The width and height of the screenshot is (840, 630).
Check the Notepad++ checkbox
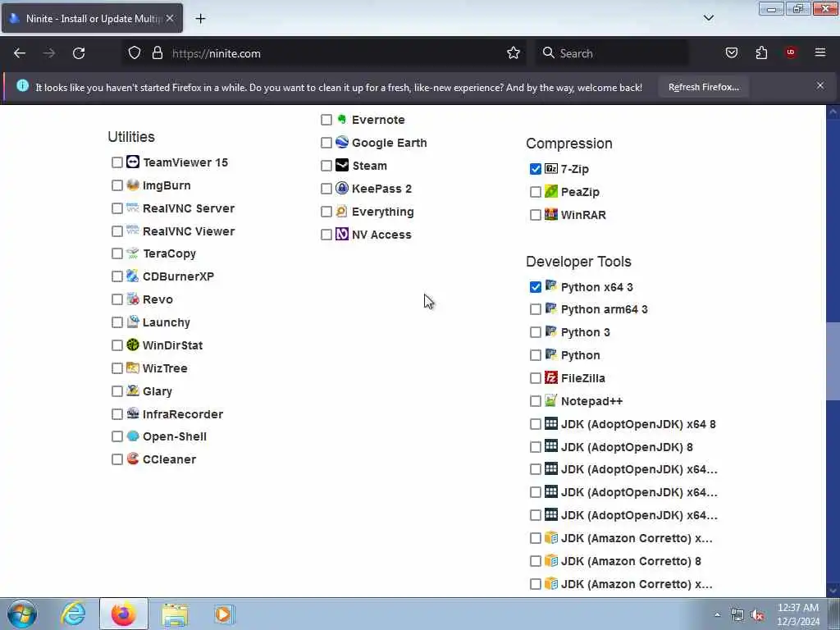click(x=535, y=401)
